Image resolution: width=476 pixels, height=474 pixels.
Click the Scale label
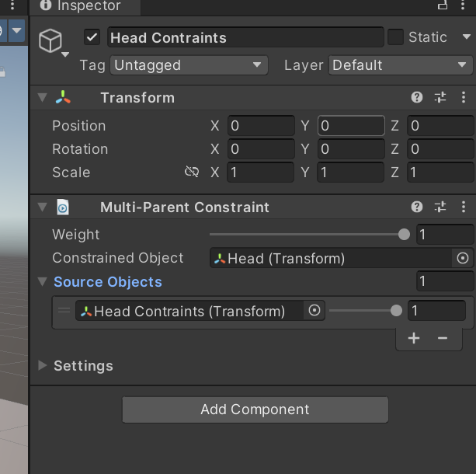(x=71, y=173)
